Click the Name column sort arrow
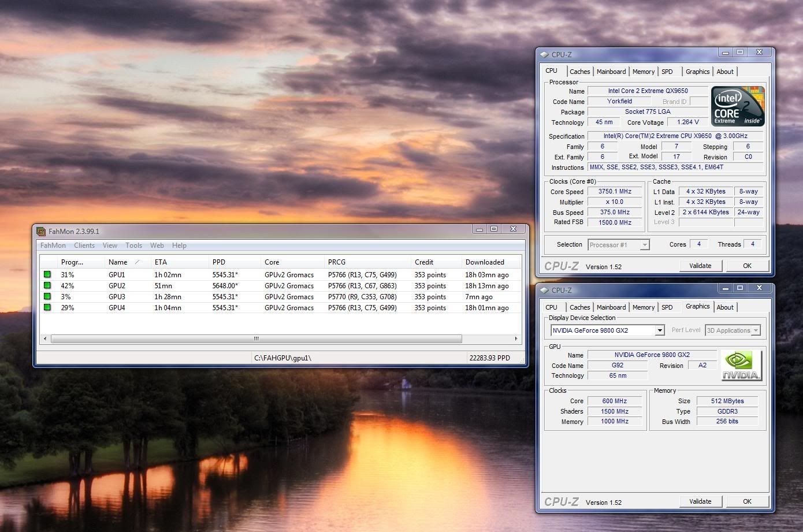Screen dimensions: 803x532 tap(137, 262)
